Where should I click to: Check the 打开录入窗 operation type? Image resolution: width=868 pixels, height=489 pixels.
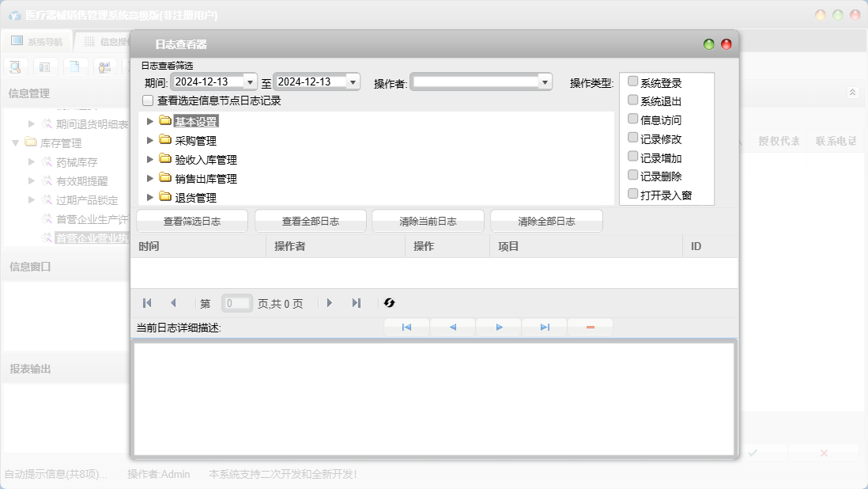click(632, 194)
